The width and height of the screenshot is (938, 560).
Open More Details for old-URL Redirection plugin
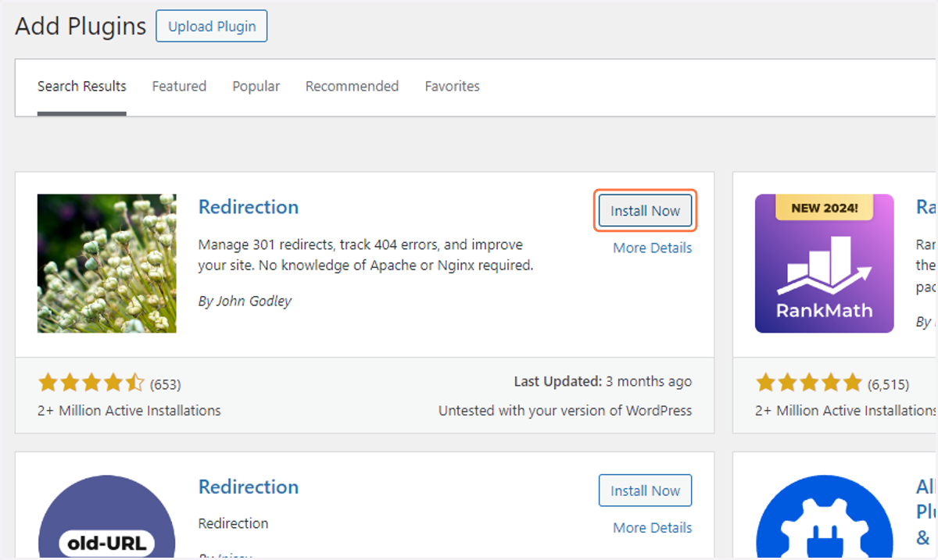(x=653, y=527)
